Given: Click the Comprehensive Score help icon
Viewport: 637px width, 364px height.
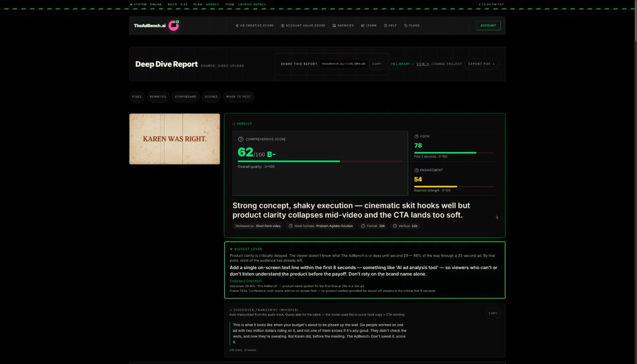Looking at the screenshot, I should pos(240,139).
